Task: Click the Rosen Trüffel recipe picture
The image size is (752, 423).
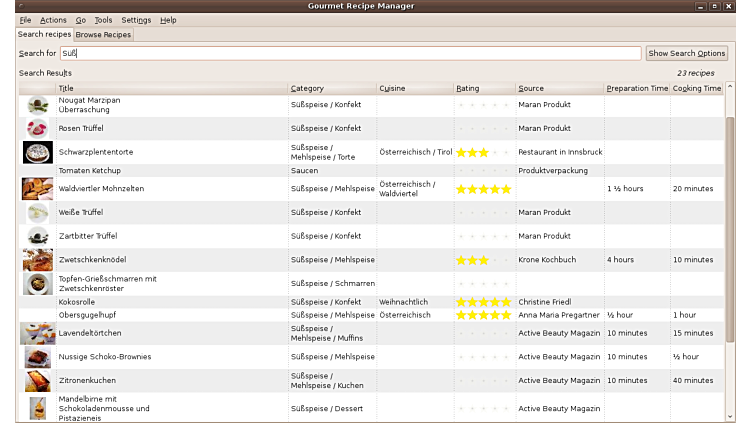Action: click(37, 128)
